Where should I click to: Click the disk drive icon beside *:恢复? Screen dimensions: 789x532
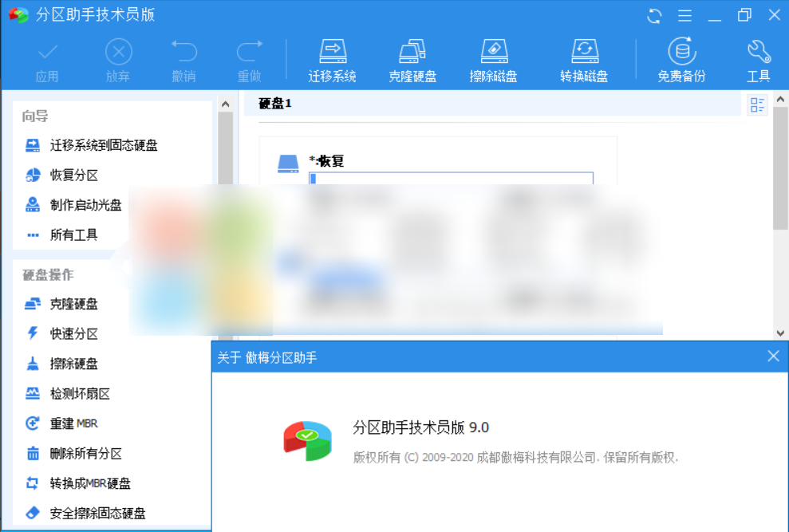tap(288, 164)
